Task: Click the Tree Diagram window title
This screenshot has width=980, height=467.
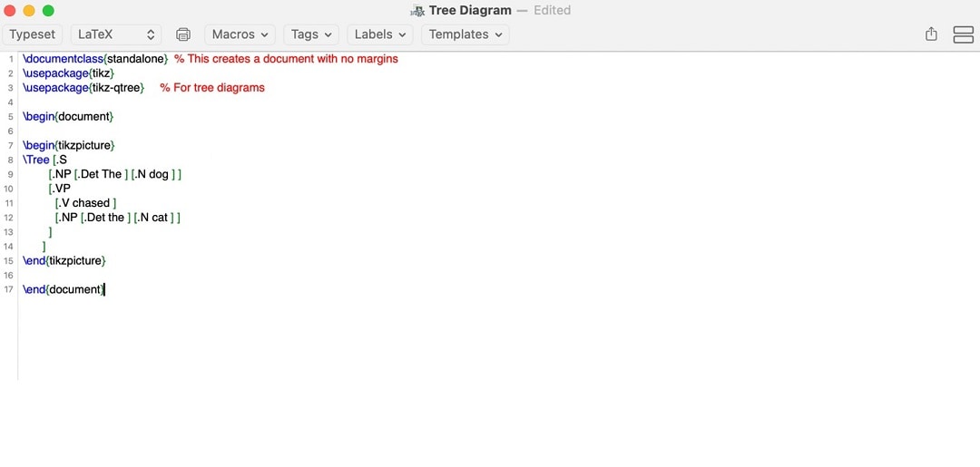Action: (470, 11)
